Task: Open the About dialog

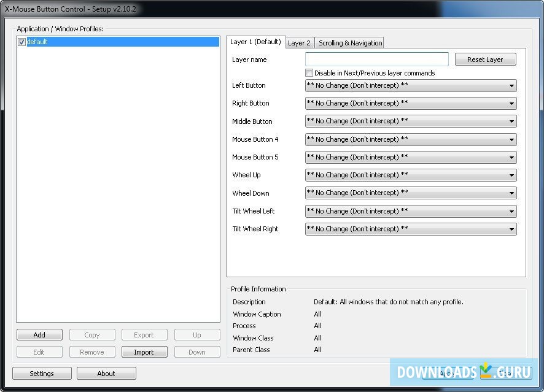Action: [x=106, y=373]
